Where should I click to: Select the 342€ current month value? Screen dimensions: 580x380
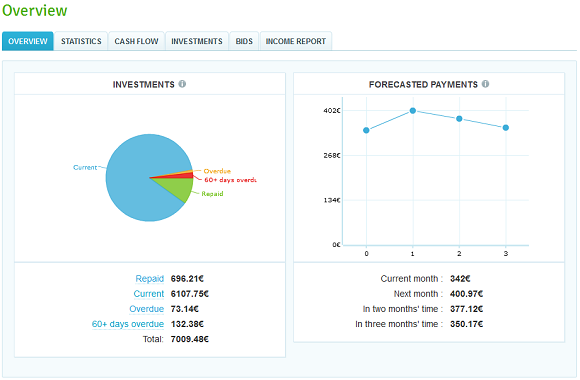tap(460, 279)
